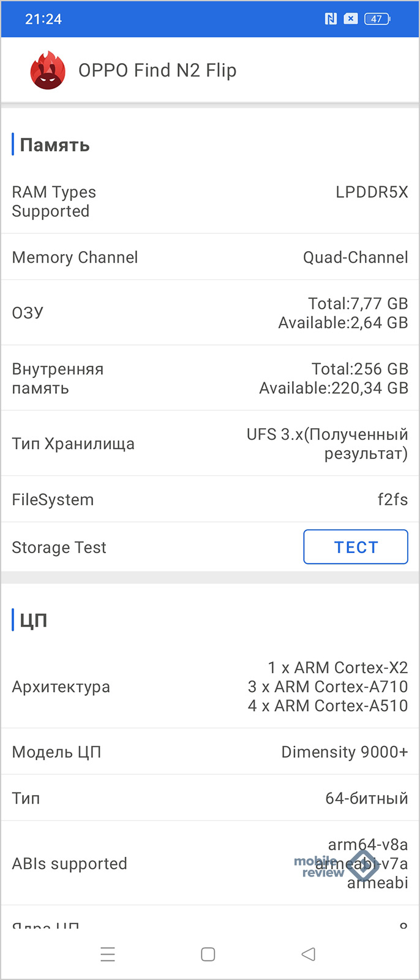Tap the SIM error status icon
420x980 pixels.
tap(350, 19)
